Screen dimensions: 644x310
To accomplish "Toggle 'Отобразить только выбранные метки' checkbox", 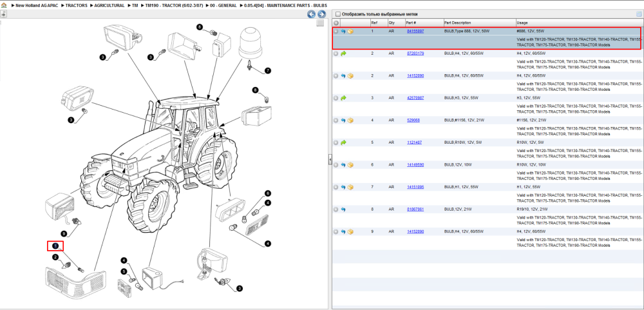I will click(338, 14).
